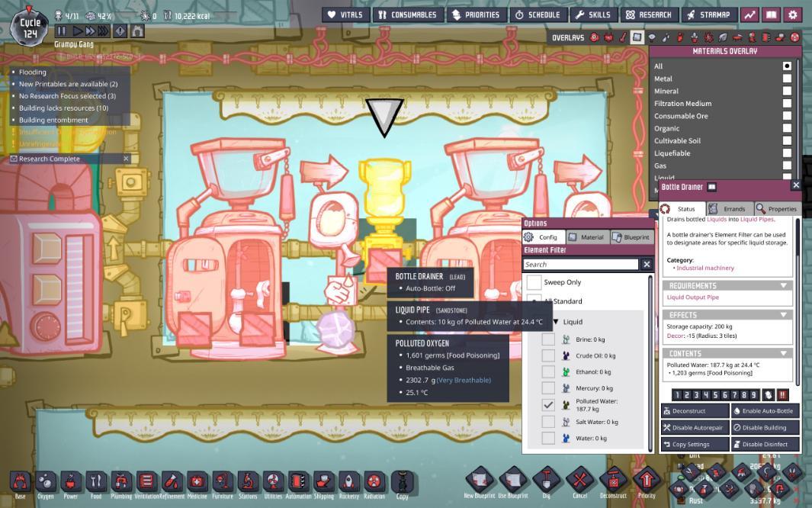Switch to the Errands tab
Viewport: 812px width, 508px height.
coord(730,209)
